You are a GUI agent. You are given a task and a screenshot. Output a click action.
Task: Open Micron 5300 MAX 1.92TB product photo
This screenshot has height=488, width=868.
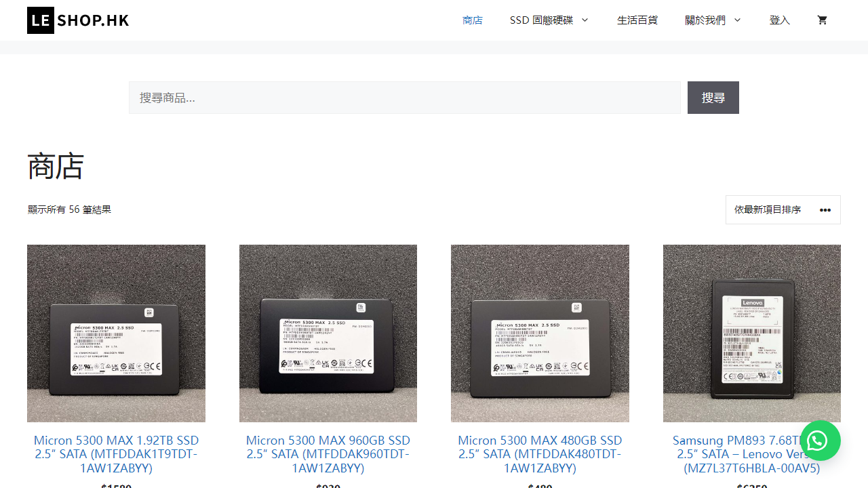pos(116,333)
